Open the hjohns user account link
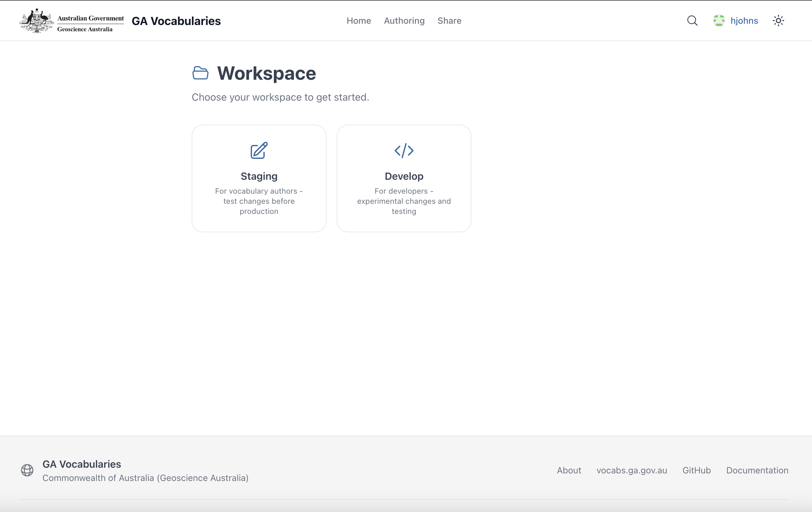Image resolution: width=812 pixels, height=512 pixels. 744,21
